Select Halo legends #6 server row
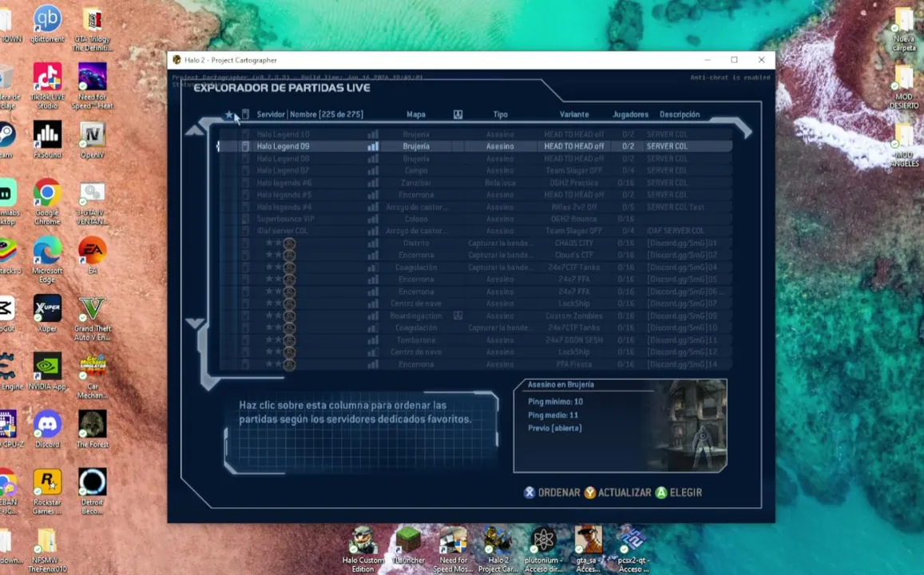Image resolution: width=924 pixels, height=575 pixels. point(475,183)
